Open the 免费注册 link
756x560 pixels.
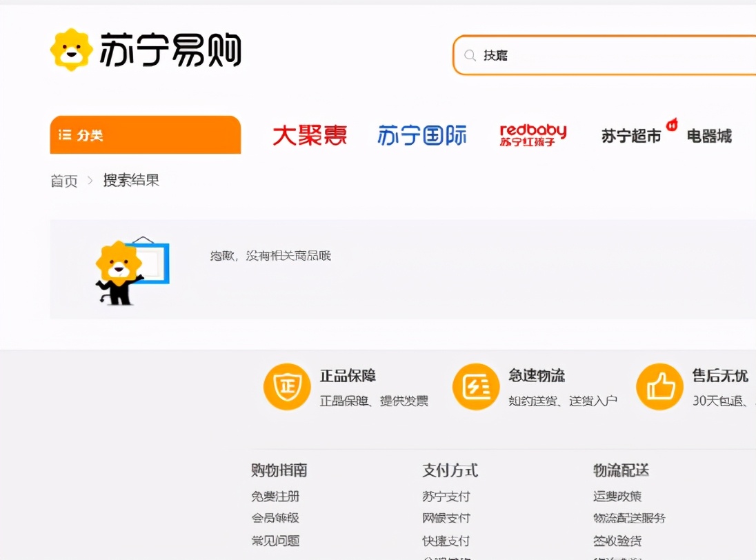coord(275,497)
